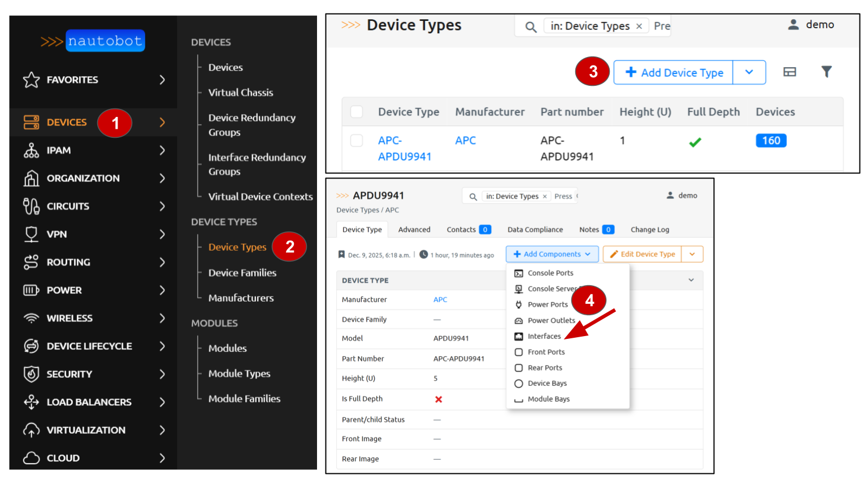Click the Cloud sidebar icon
Image resolution: width=868 pixels, height=488 pixels.
tap(31, 457)
